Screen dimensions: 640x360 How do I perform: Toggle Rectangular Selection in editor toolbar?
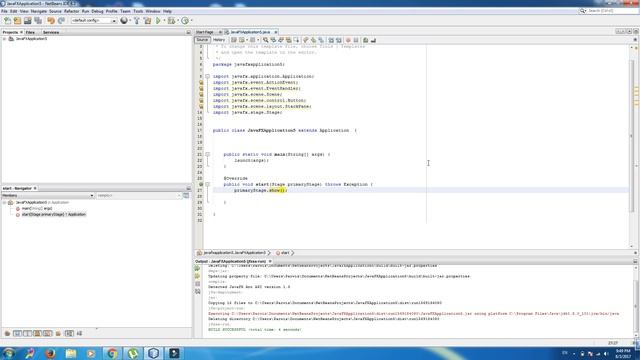(296, 40)
